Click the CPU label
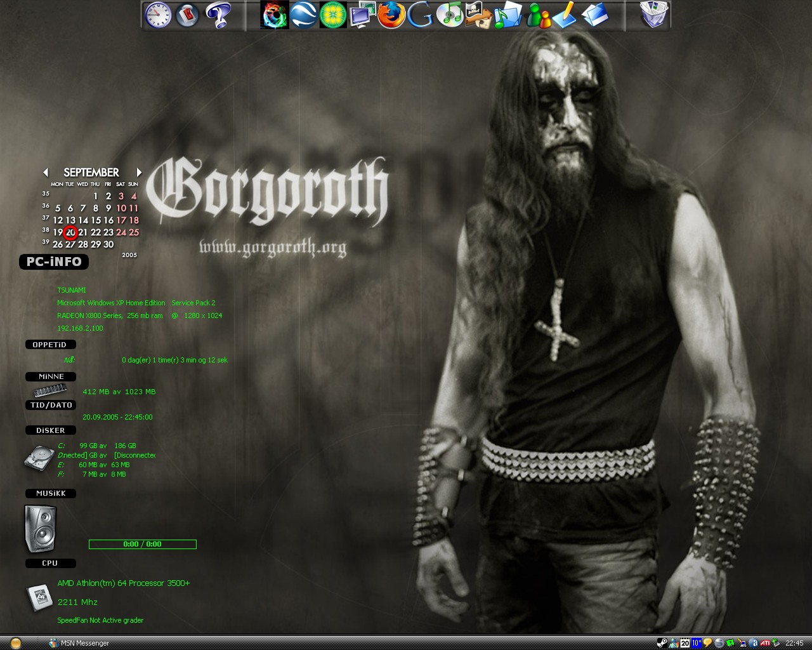 pyautogui.click(x=50, y=563)
